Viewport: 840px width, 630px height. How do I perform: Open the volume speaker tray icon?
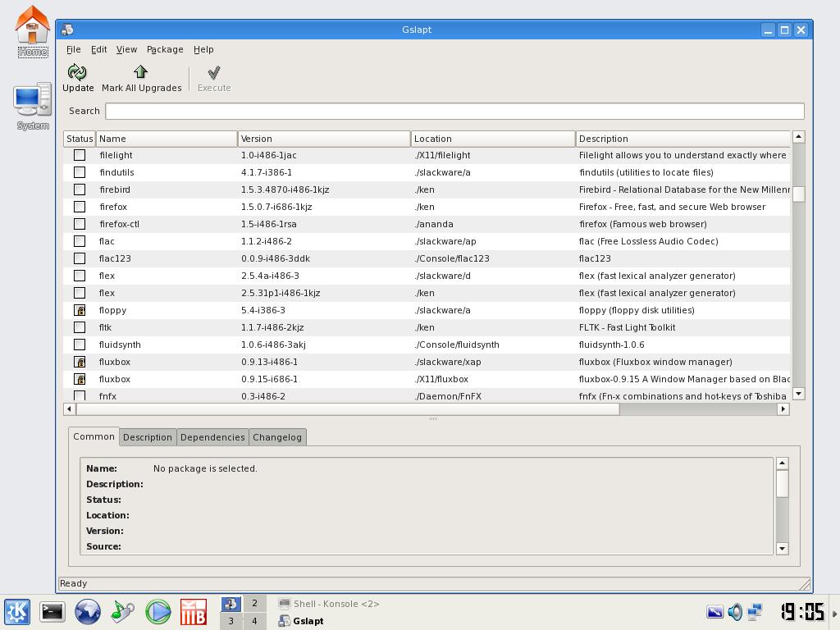point(735,612)
